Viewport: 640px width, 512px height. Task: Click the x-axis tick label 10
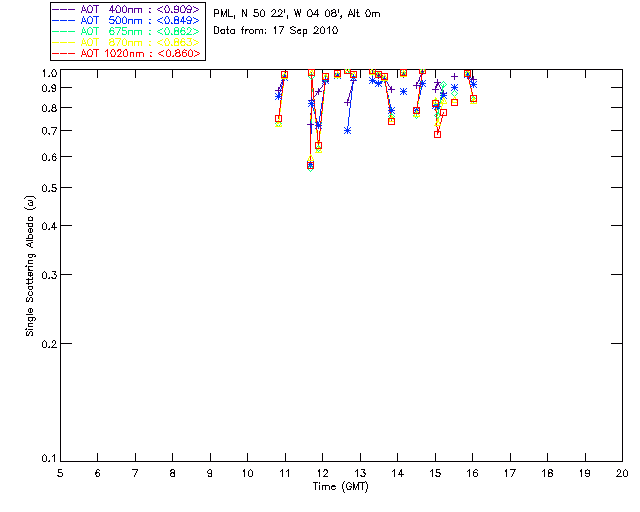point(247,474)
